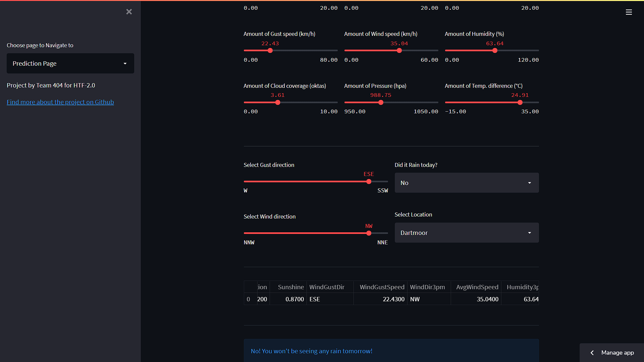Open the Find more about the project on Github link
The image size is (644, 362).
point(60,102)
